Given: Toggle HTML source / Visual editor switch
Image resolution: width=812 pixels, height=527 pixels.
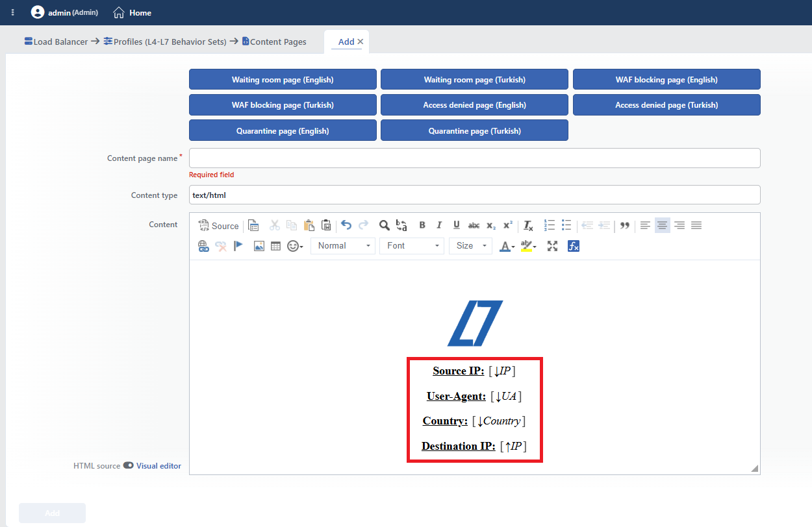Looking at the screenshot, I should pyautogui.click(x=128, y=465).
